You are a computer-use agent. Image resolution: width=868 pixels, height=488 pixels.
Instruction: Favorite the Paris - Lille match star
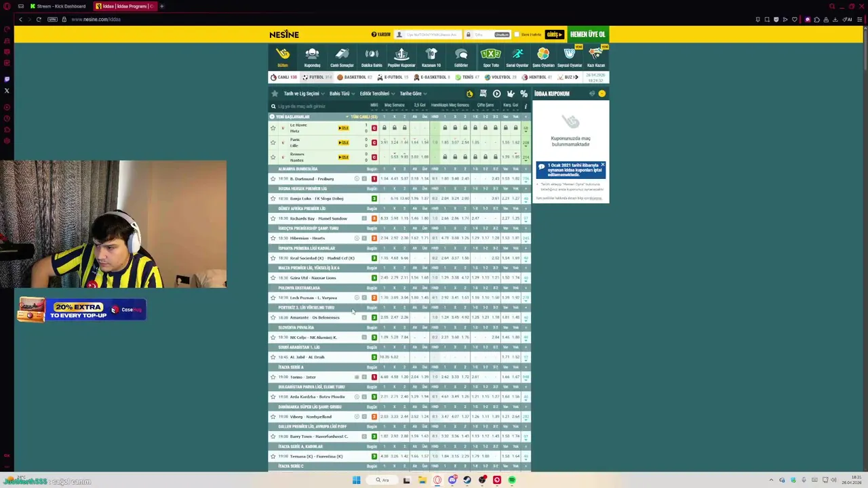click(x=273, y=142)
